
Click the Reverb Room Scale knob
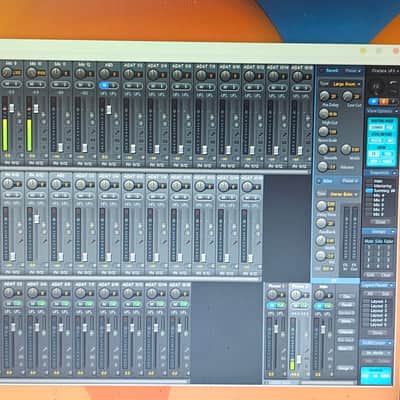click(324, 131)
